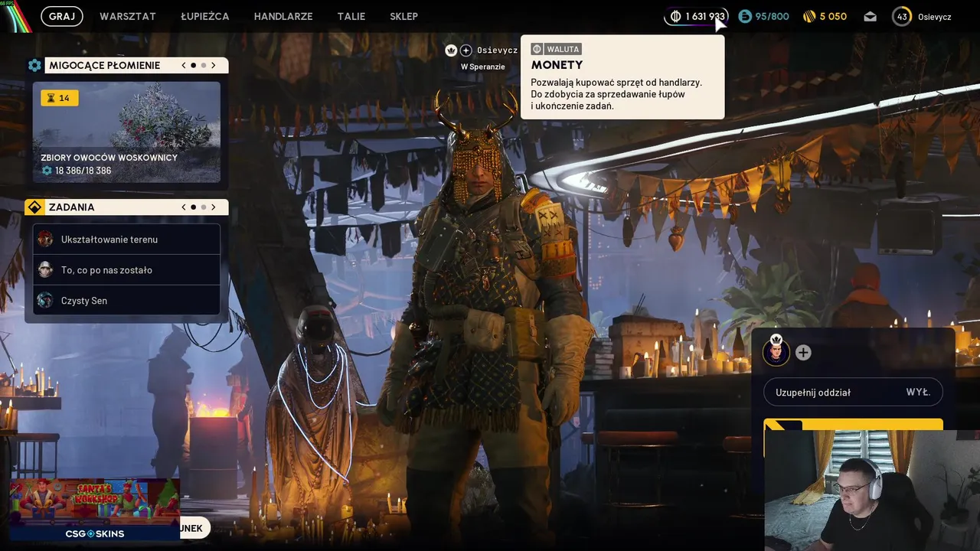The width and height of the screenshot is (980, 551).
Task: Click the coins currency counter 1 631 933
Action: pyautogui.click(x=697, y=16)
